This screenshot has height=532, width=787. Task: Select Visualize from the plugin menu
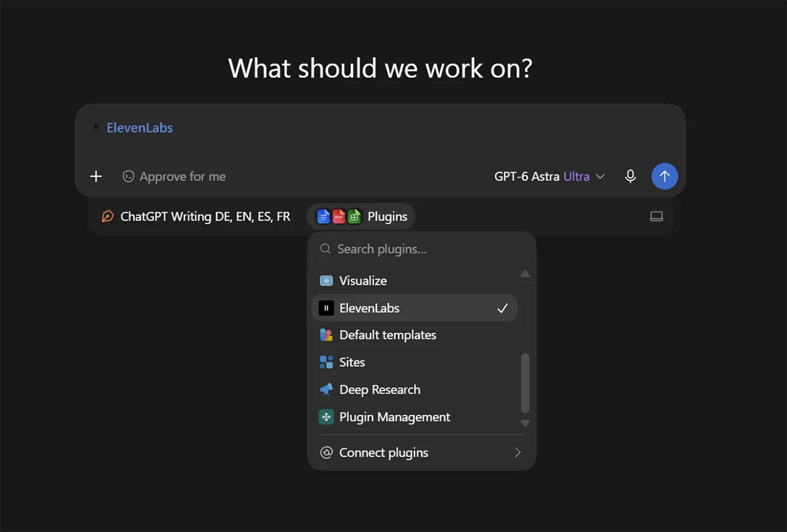click(414, 281)
